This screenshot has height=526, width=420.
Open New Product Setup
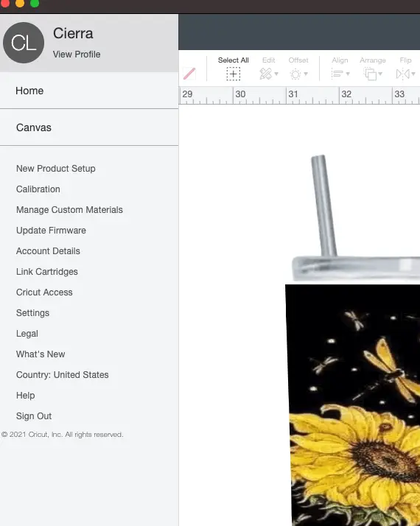[x=56, y=169]
